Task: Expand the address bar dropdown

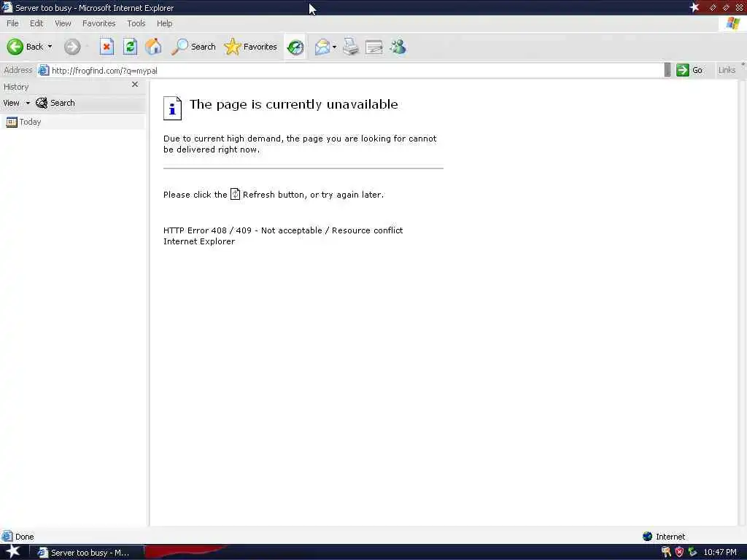Action: pos(667,70)
